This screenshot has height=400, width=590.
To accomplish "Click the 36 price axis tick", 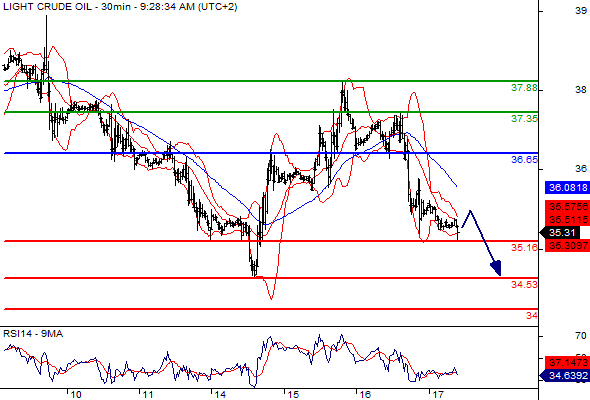I will click(x=581, y=169).
